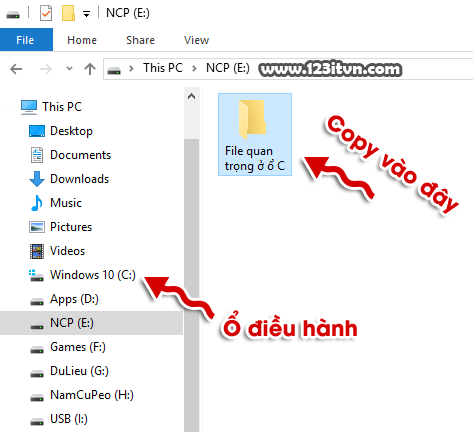This screenshot has width=473, height=432.
Task: Open the recent locations dropdown chevron
Action: click(x=69, y=69)
